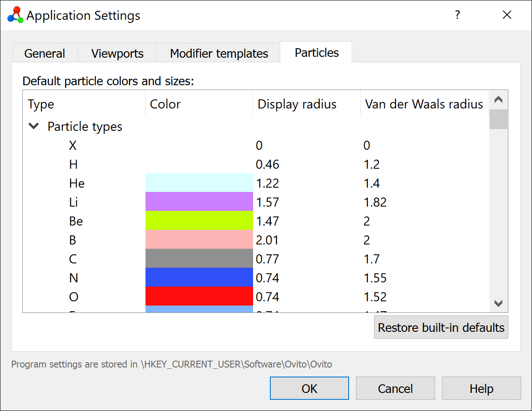Screen dimensions: 532x411
Task: Switch to the General tab
Action: [45, 53]
